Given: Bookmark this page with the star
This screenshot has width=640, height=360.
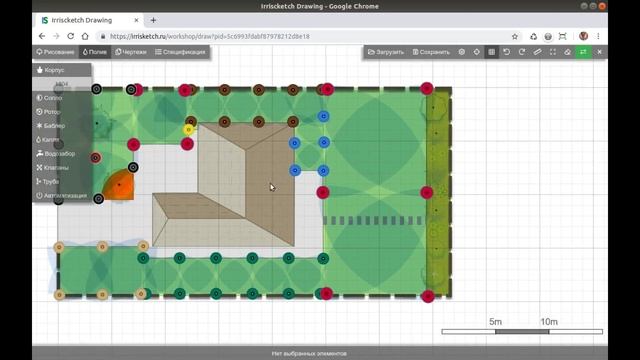Looking at the screenshot, I should point(515,36).
